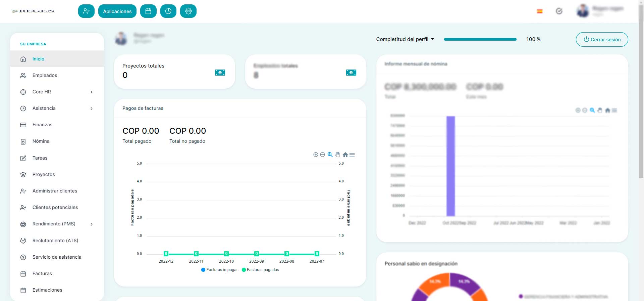Change language via Spanish flag icon
Screen dimensions: 644x301
540,11
